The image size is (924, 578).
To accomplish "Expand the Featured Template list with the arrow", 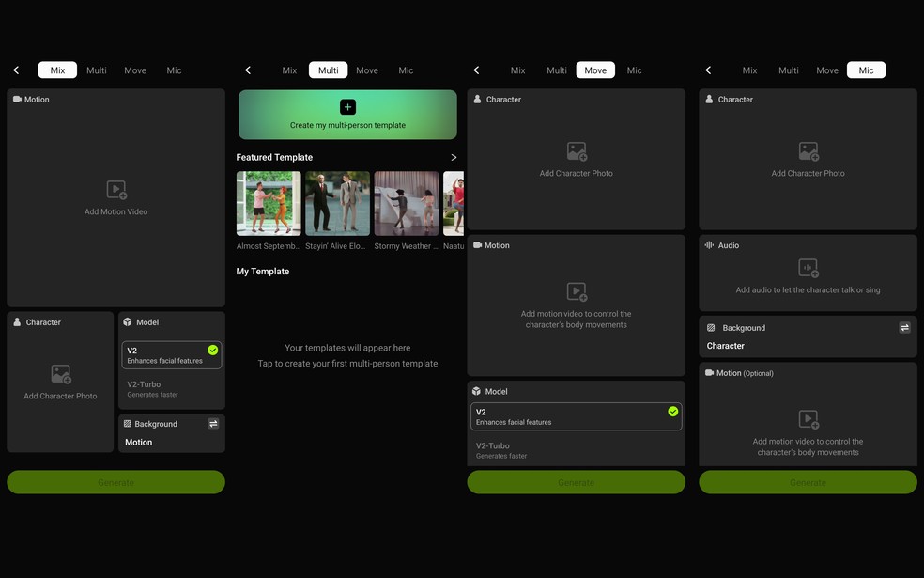I will pyautogui.click(x=454, y=158).
